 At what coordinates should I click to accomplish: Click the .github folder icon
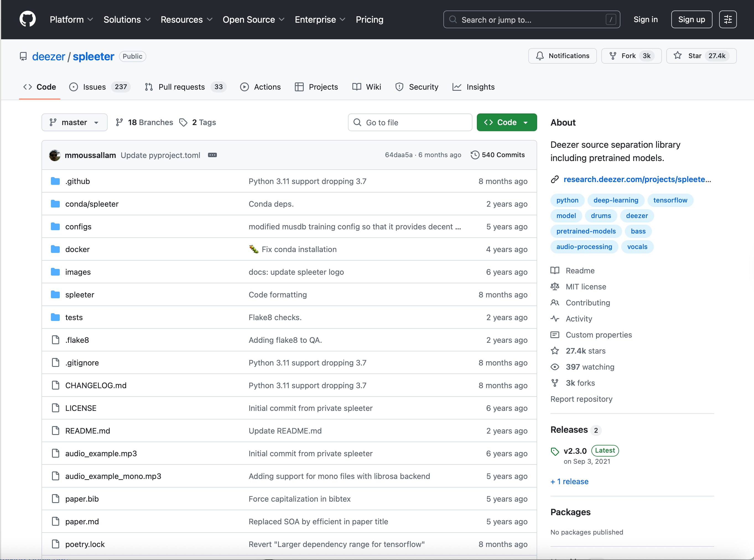[55, 181]
